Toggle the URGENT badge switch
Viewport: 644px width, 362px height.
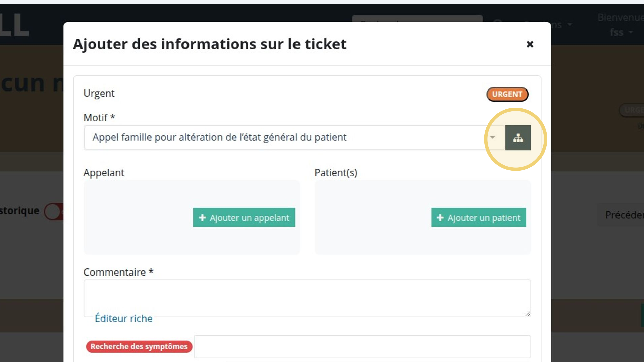[x=507, y=94]
